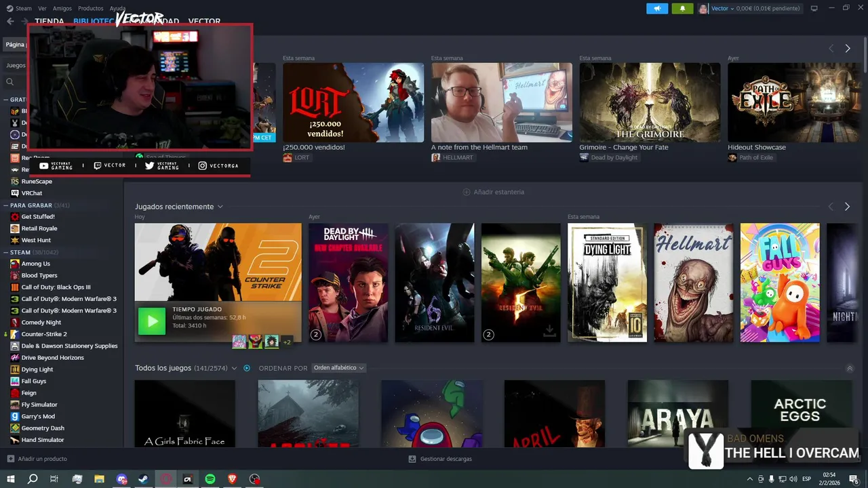Click Gestionar descargas link
Screen dimensions: 868x488
click(x=446, y=459)
